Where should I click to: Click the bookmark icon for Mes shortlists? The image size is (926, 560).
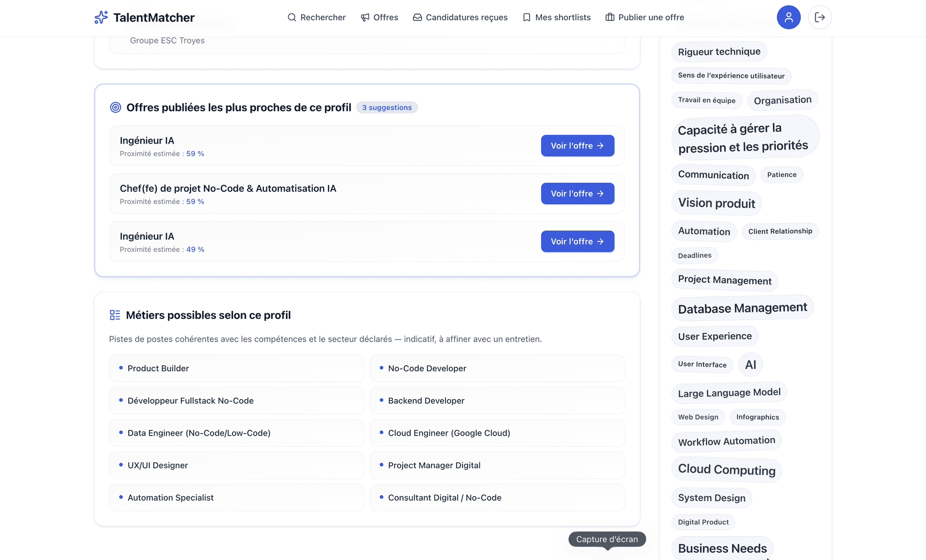(527, 17)
